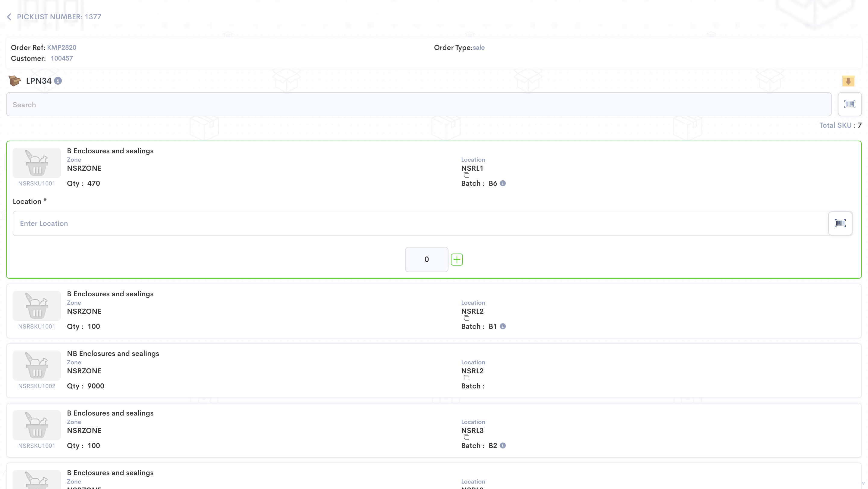Click Qty 9000 value
This screenshot has width=868, height=489.
[x=96, y=386]
